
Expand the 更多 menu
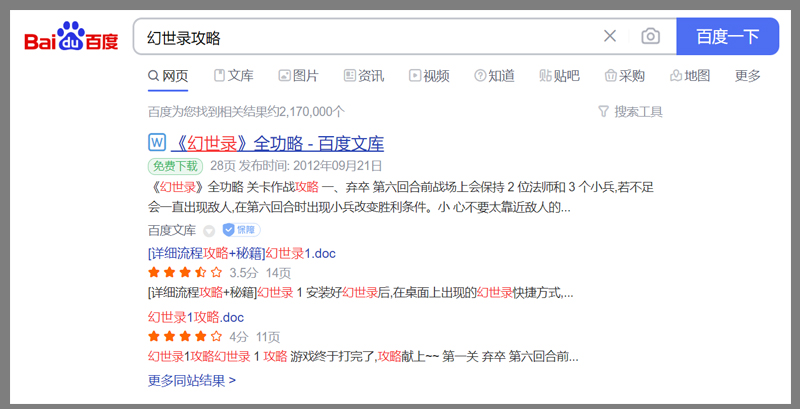coord(747,76)
